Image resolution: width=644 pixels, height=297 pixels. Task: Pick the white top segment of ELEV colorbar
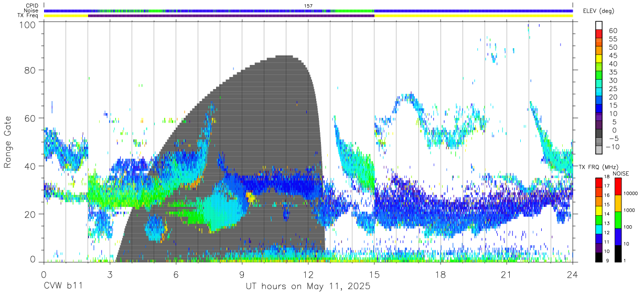pos(599,26)
